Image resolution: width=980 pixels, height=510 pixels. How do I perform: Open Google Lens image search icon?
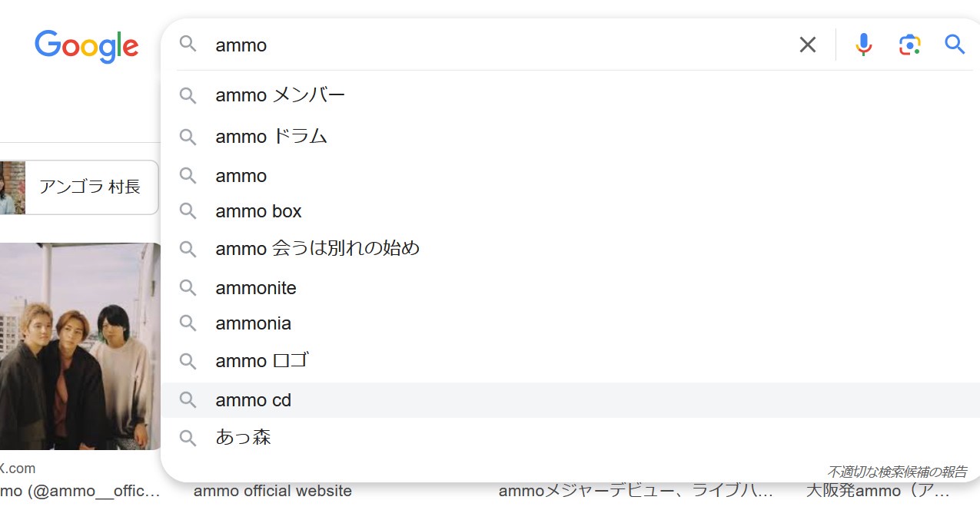pos(909,45)
